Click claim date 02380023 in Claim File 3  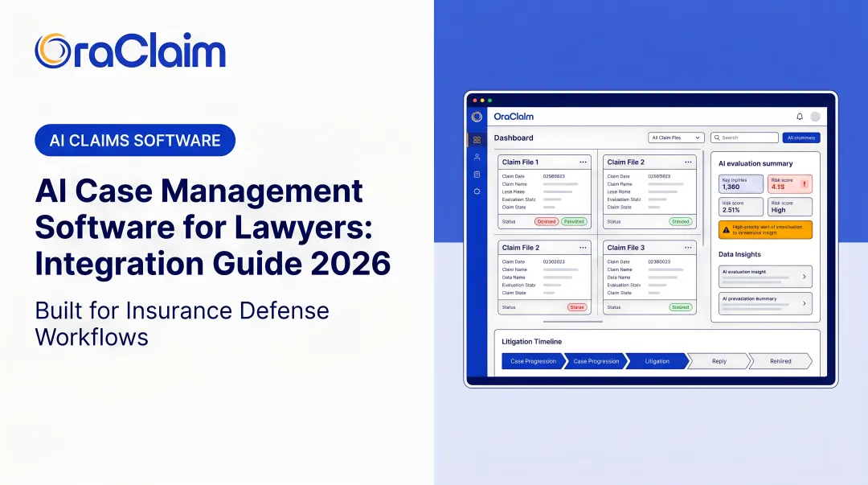coord(659,261)
